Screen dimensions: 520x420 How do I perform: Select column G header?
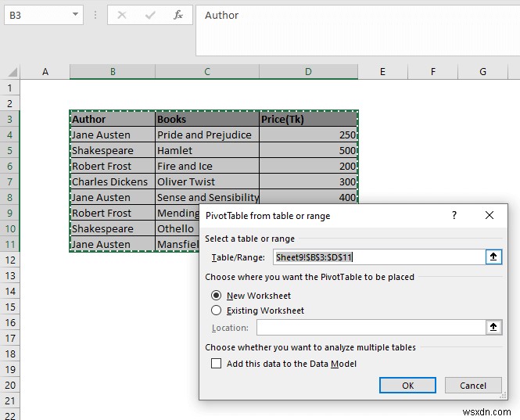pyautogui.click(x=483, y=72)
